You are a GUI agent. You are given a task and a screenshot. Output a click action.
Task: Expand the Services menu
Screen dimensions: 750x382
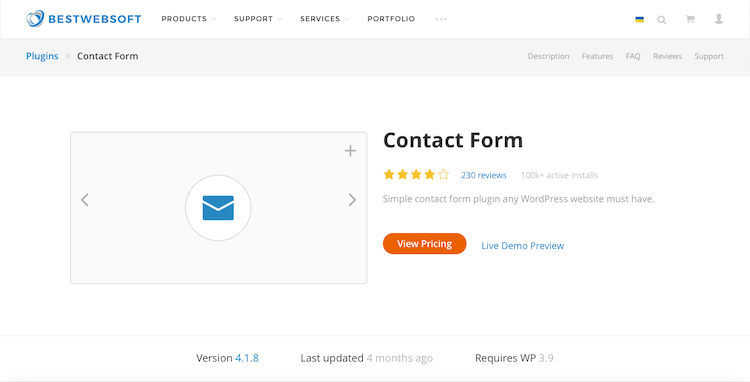pyautogui.click(x=325, y=19)
